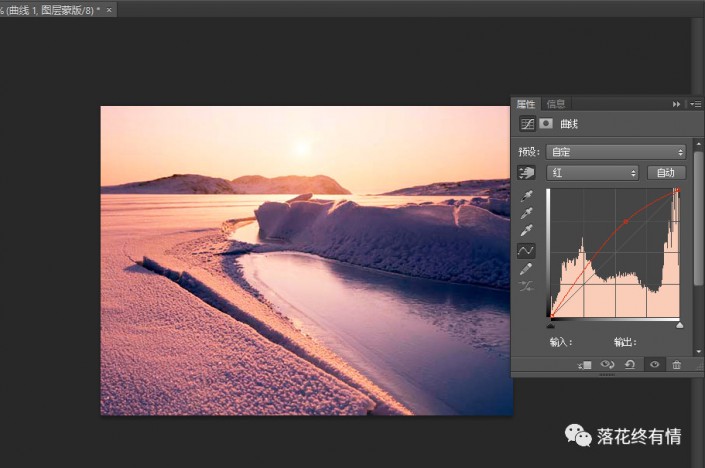Click the smooth curve values icon
Image resolution: width=705 pixels, height=468 pixels.
pyautogui.click(x=526, y=286)
